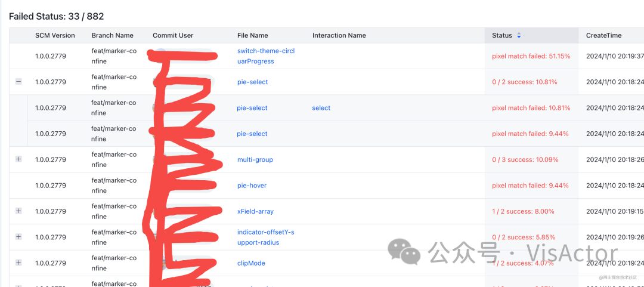The height and width of the screenshot is (287, 644).
Task: Click the File Name column header
Action: [x=253, y=35]
